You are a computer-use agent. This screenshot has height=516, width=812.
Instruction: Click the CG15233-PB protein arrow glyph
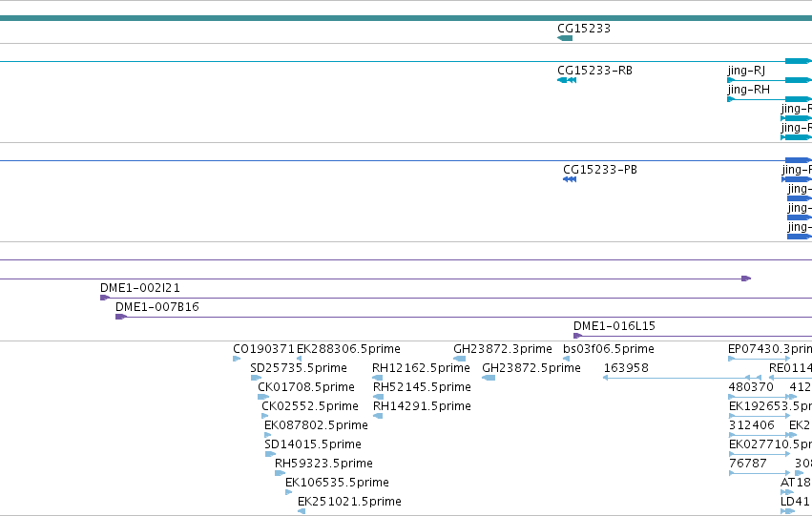click(x=570, y=179)
